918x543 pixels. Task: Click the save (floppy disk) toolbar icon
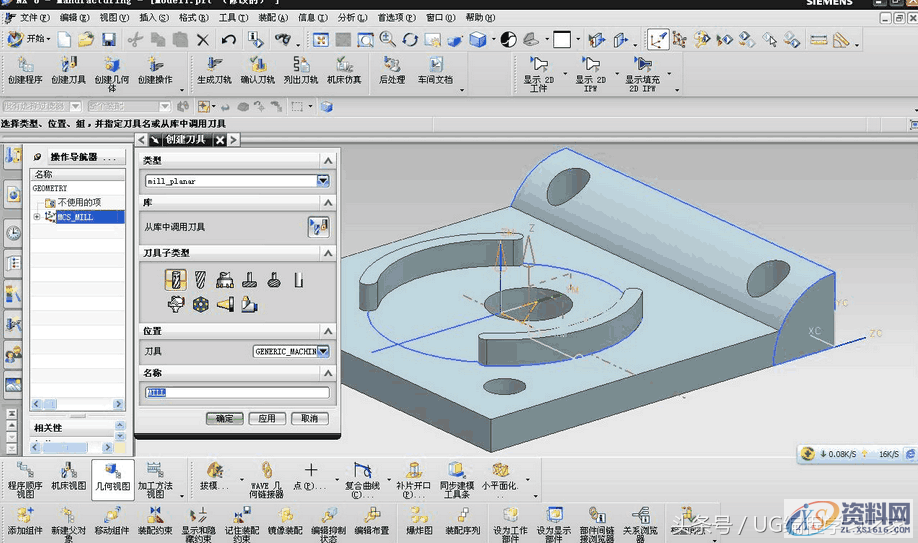click(109, 40)
